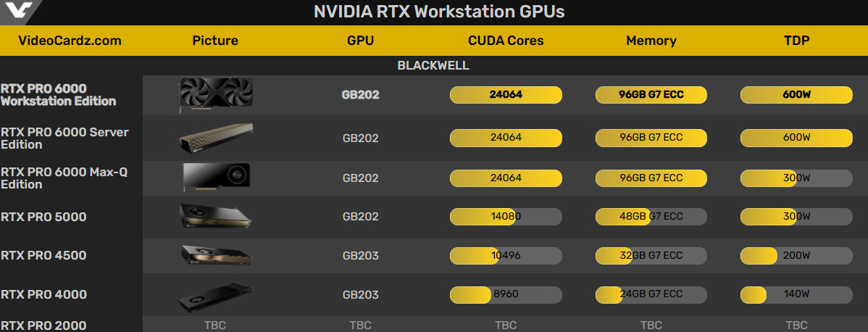Click the RTX PRO 6000 Workstation Edition card picture
Image resolution: width=868 pixels, height=332 pixels.
(x=216, y=95)
